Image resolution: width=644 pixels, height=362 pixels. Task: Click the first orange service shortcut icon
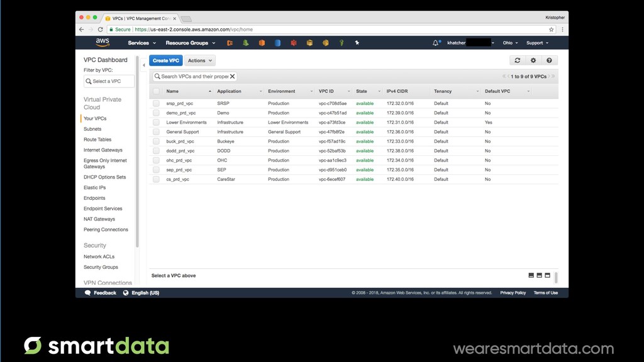pos(230,43)
